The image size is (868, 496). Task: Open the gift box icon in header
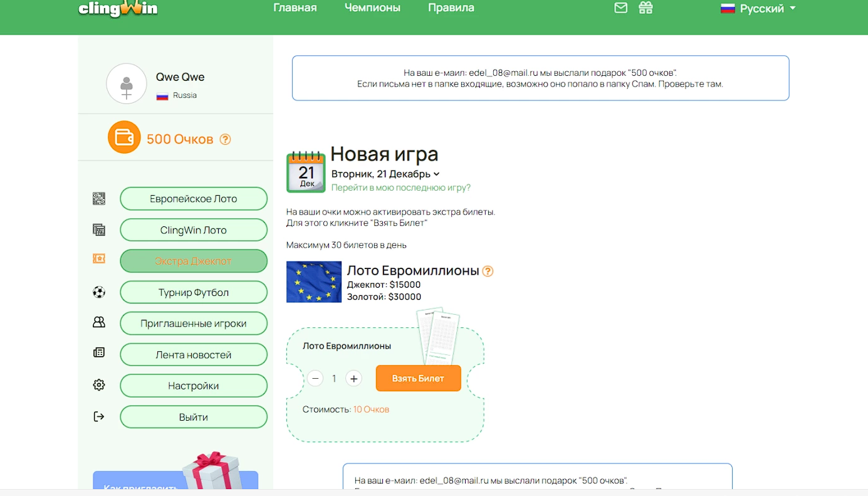click(646, 8)
